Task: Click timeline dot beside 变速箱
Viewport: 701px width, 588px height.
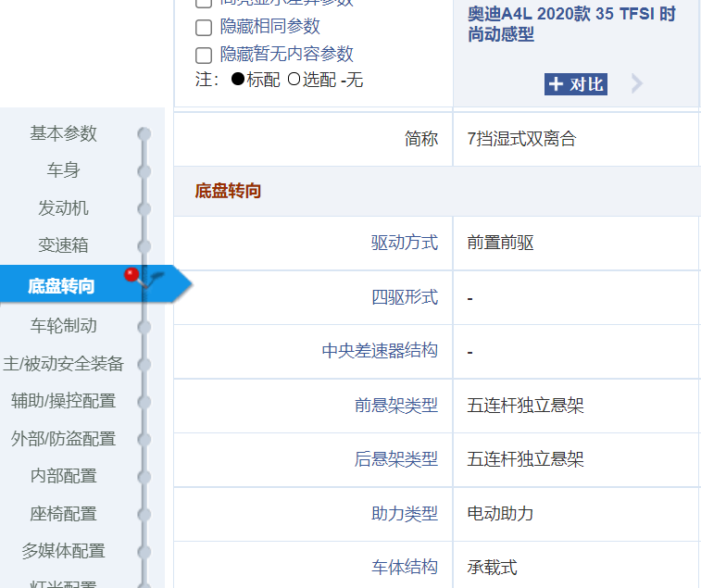Action: pyautogui.click(x=144, y=246)
